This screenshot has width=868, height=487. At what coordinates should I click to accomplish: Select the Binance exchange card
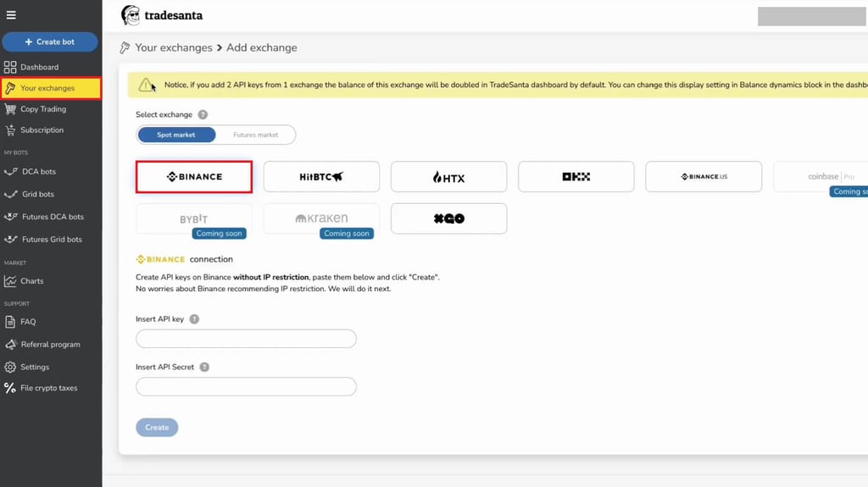click(x=194, y=177)
